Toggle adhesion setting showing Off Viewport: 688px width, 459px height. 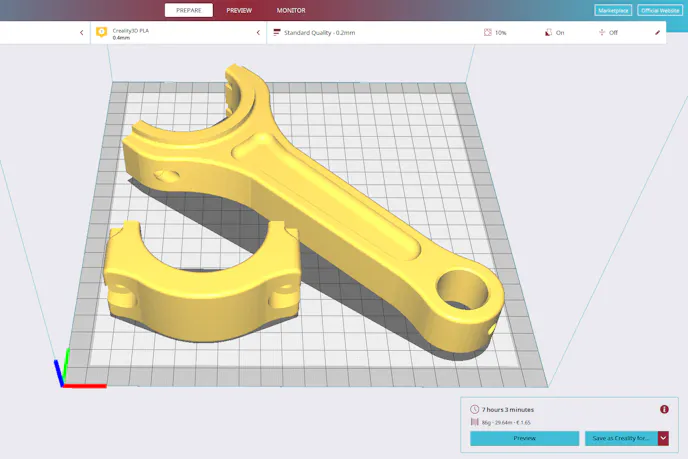pyautogui.click(x=607, y=33)
